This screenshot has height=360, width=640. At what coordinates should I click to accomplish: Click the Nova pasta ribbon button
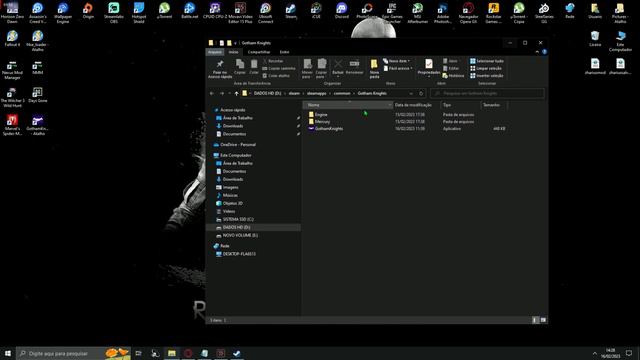click(374, 69)
